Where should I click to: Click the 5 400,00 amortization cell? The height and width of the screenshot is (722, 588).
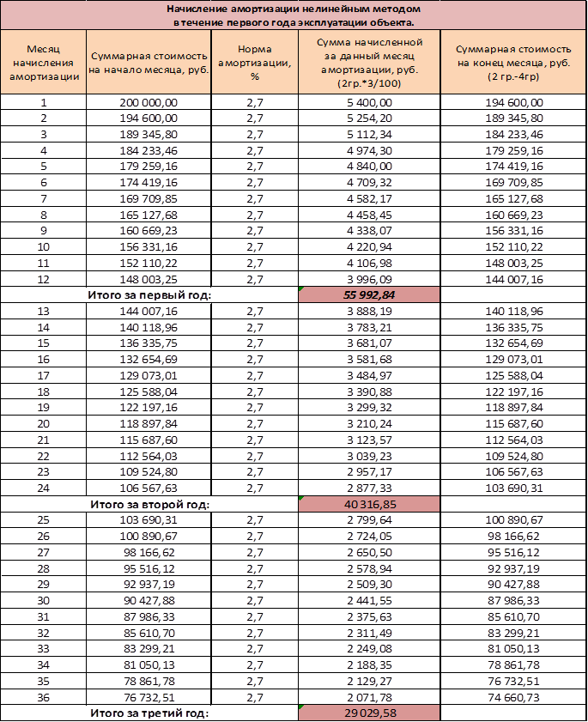[369, 102]
